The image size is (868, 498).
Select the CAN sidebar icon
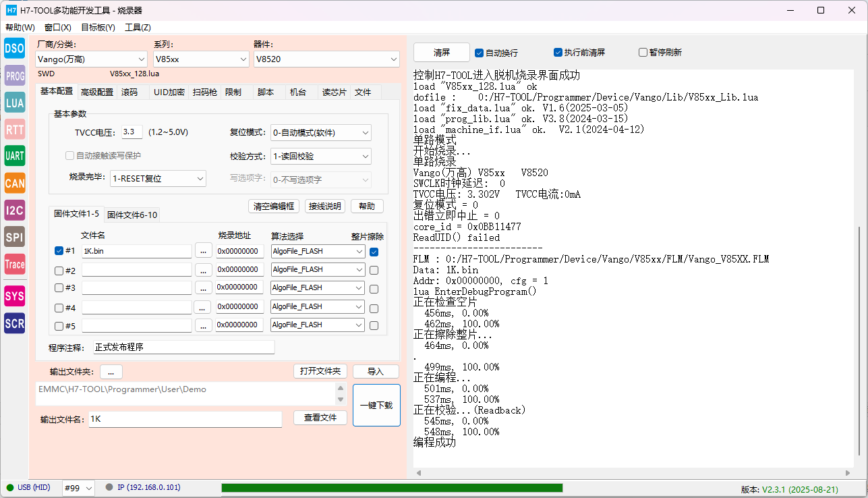coord(14,183)
